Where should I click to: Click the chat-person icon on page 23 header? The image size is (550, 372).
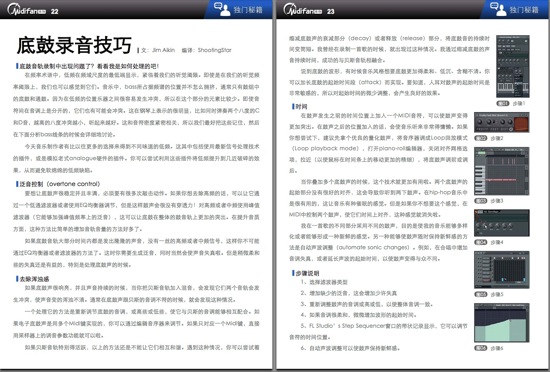pos(498,9)
